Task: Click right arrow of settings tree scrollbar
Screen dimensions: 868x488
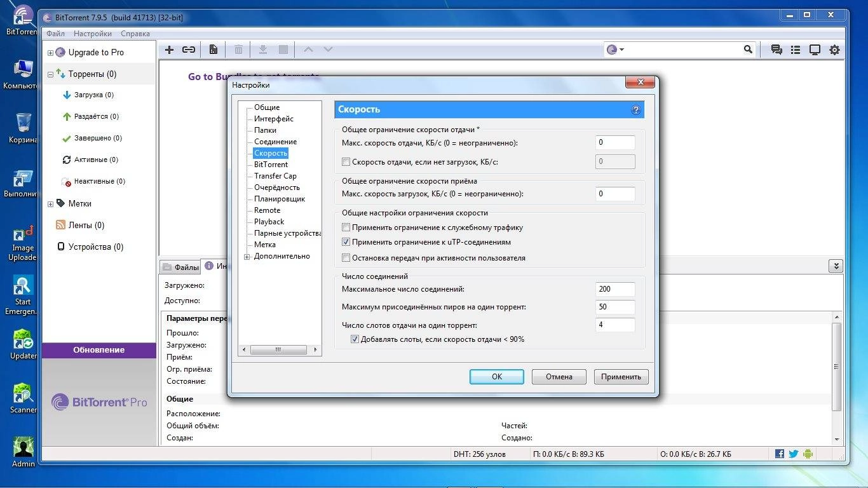Action: coord(316,349)
